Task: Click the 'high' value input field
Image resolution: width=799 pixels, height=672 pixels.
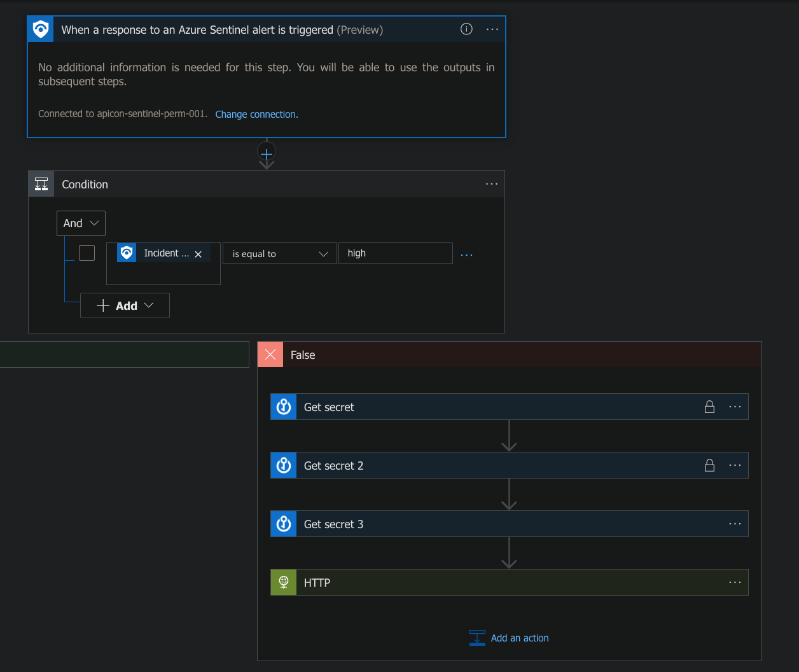Action: point(395,253)
